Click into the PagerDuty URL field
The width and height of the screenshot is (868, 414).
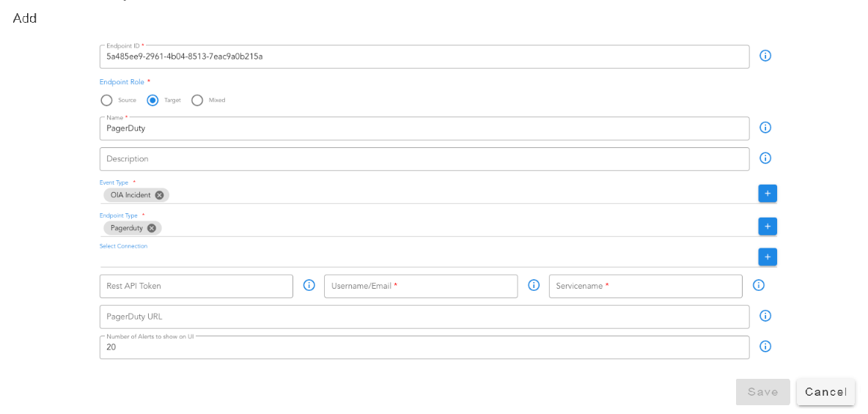coord(424,317)
